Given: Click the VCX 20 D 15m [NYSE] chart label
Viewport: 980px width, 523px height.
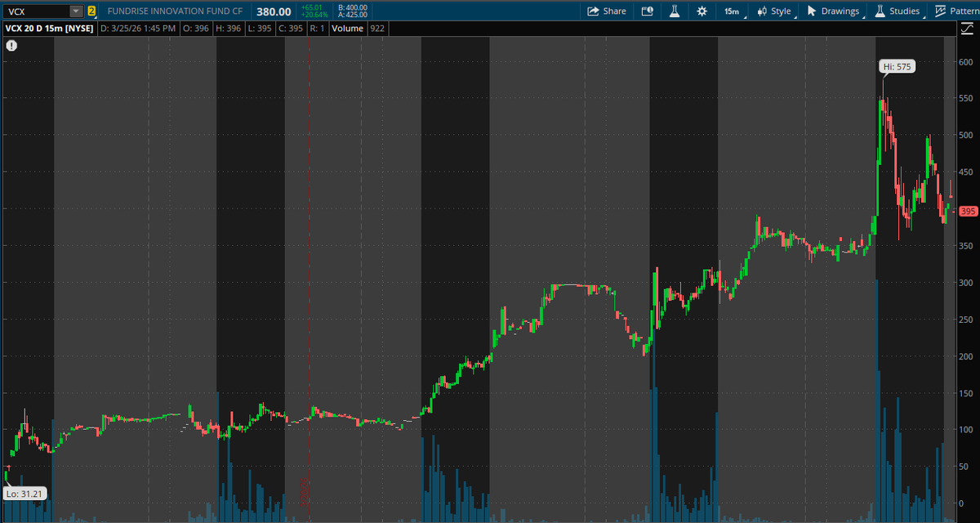Looking at the screenshot, I should (x=48, y=28).
